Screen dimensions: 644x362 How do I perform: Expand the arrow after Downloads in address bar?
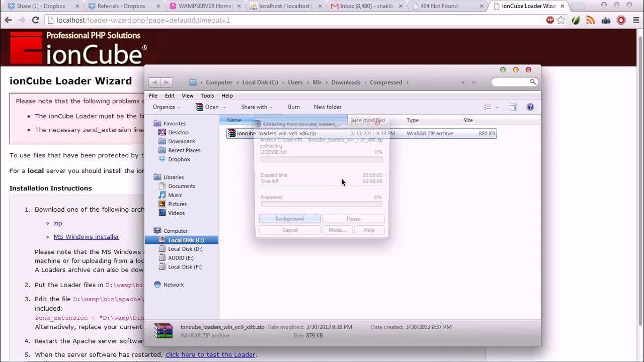click(365, 82)
